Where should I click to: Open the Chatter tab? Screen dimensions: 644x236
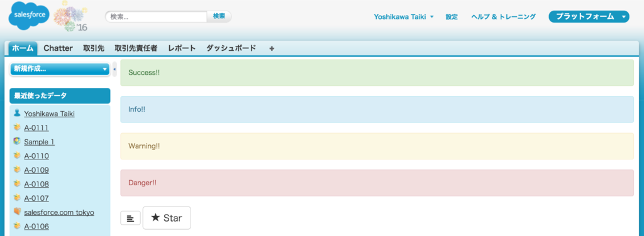58,48
